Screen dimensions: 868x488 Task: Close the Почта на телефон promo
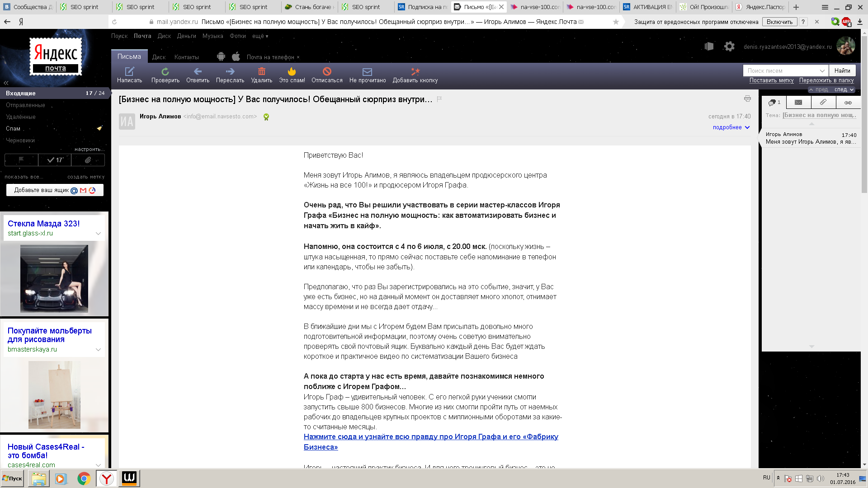tap(298, 57)
